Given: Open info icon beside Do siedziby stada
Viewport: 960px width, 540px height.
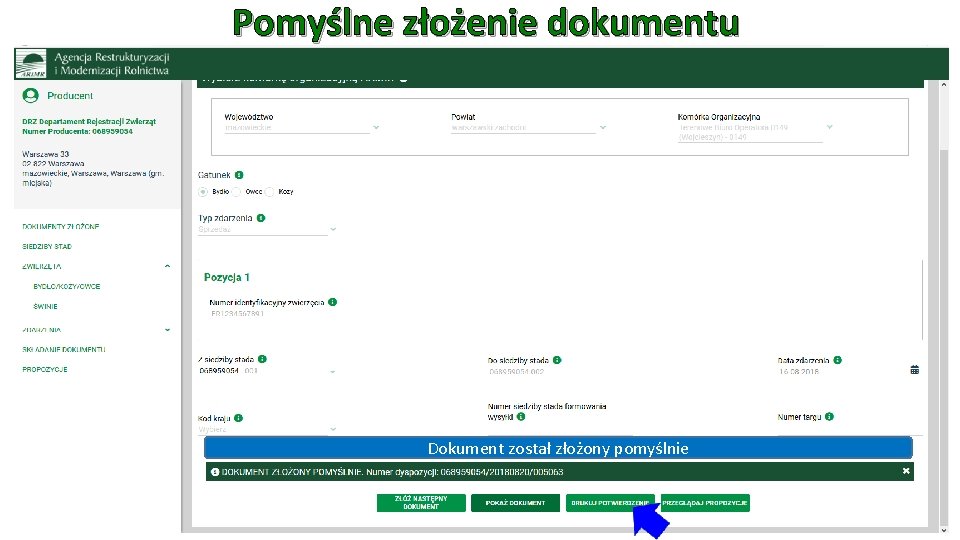Looking at the screenshot, I should tap(557, 360).
